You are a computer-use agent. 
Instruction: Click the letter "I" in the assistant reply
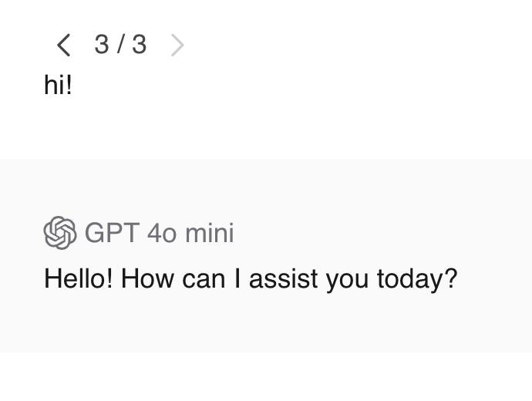(x=237, y=278)
